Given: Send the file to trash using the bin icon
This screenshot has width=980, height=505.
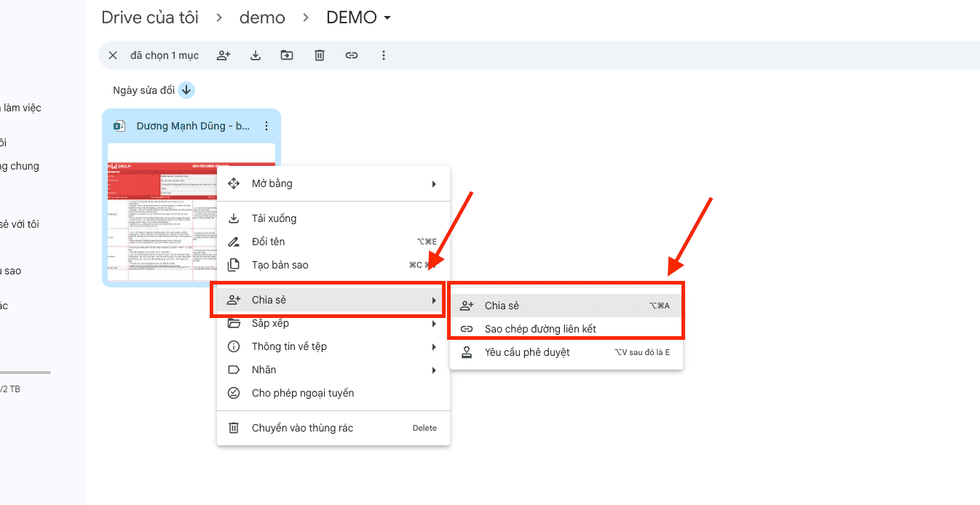Looking at the screenshot, I should [x=319, y=55].
